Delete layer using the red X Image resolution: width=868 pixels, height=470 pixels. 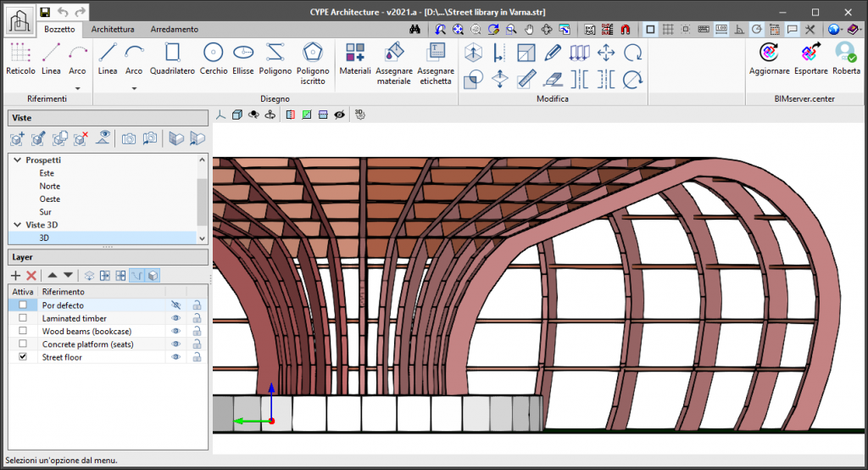(31, 276)
